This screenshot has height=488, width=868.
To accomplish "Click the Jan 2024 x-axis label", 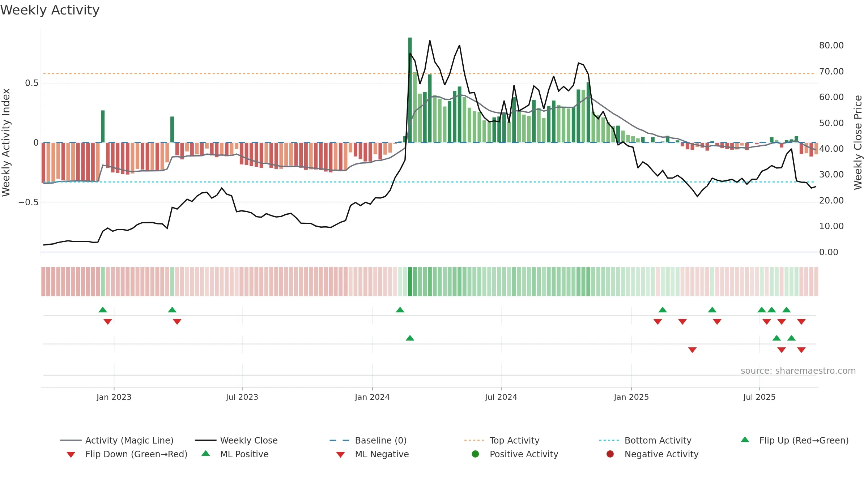I will [372, 397].
